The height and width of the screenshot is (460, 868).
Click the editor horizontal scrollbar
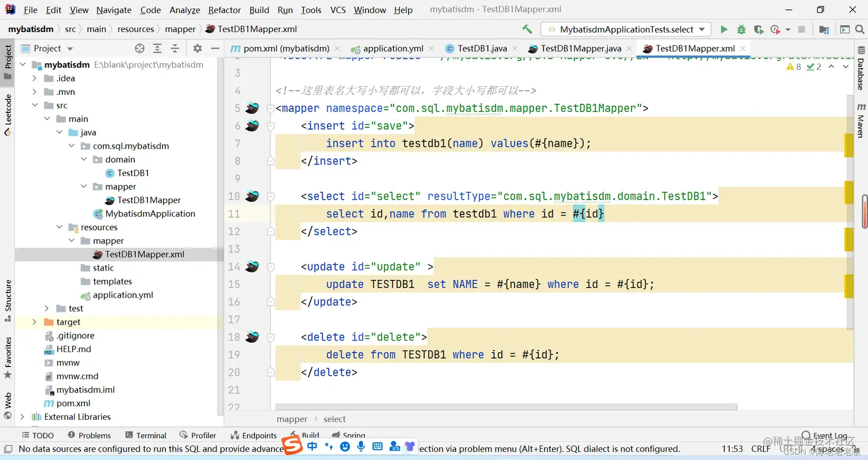(x=506, y=407)
